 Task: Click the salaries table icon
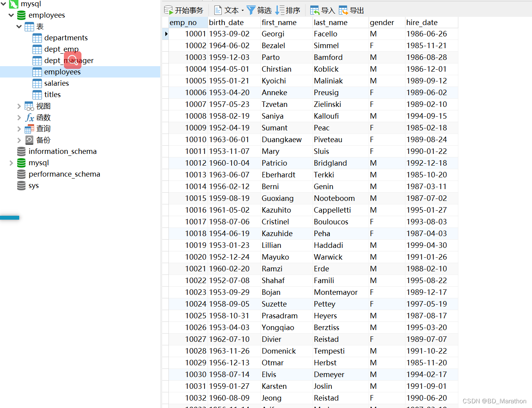click(37, 83)
